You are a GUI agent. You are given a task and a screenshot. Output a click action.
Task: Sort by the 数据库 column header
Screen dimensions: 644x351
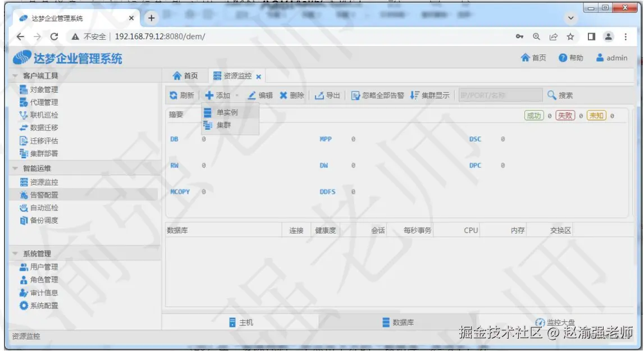coord(224,231)
